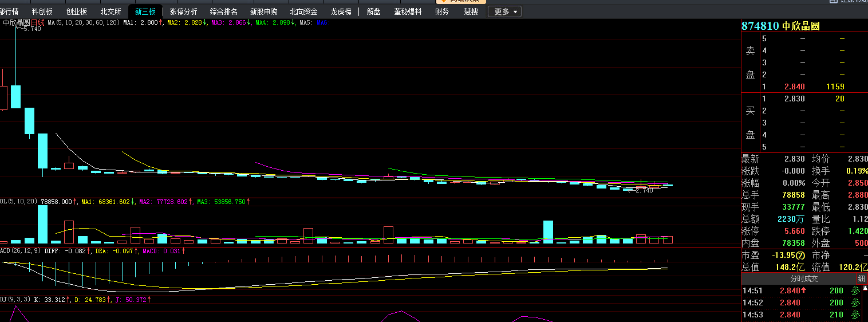Click the 参 icon in 14:51 trade row

click(x=855, y=290)
